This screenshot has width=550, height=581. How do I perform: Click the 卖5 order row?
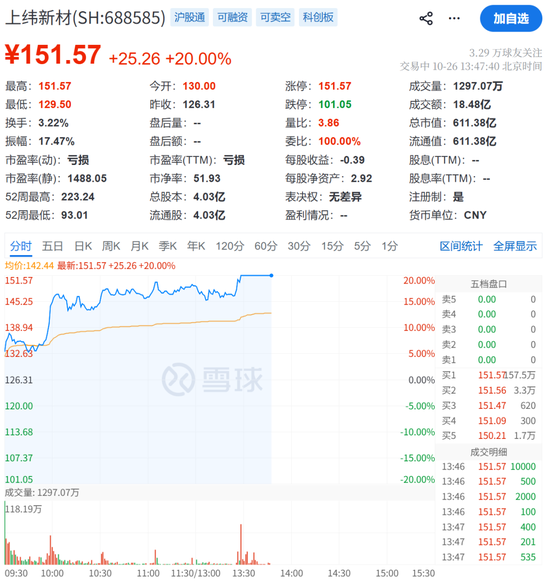[488, 299]
